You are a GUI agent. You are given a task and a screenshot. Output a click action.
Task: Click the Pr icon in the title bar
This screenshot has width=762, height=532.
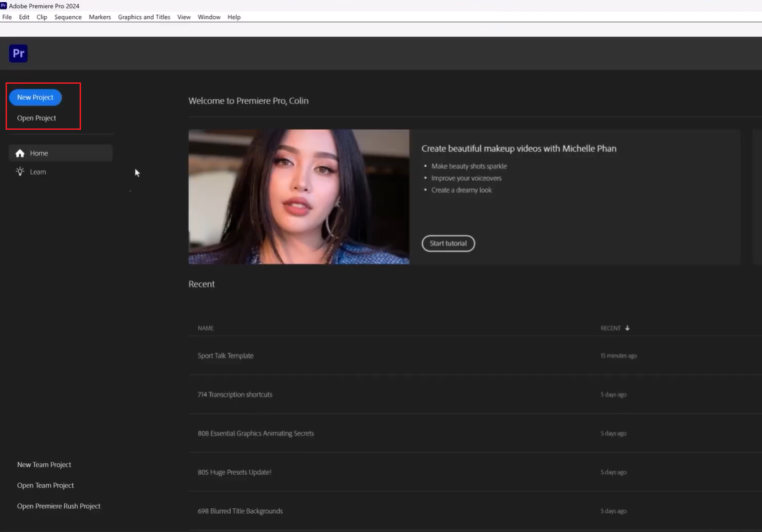5,6
